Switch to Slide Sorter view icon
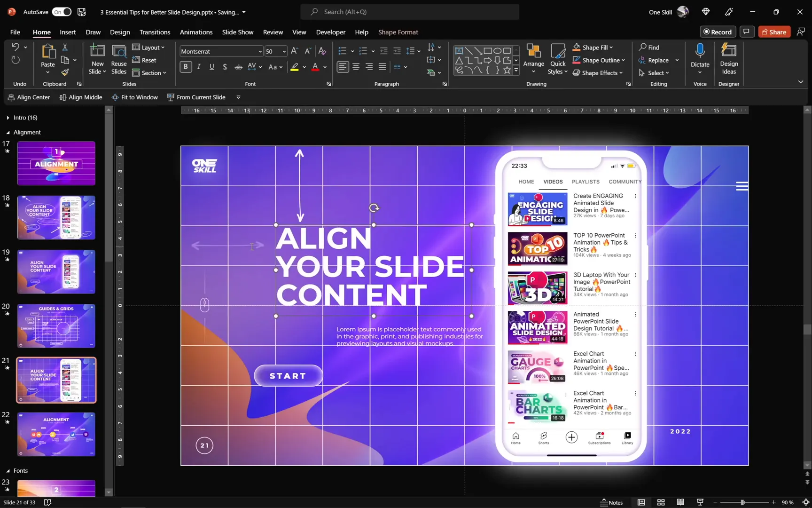The height and width of the screenshot is (508, 812). pos(661,502)
